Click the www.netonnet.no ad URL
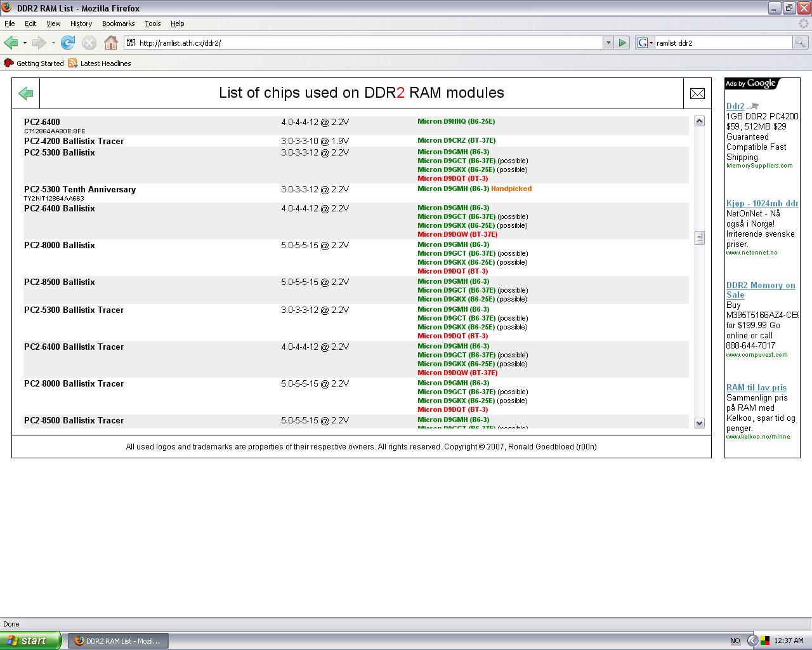The width and height of the screenshot is (812, 650). click(x=752, y=253)
